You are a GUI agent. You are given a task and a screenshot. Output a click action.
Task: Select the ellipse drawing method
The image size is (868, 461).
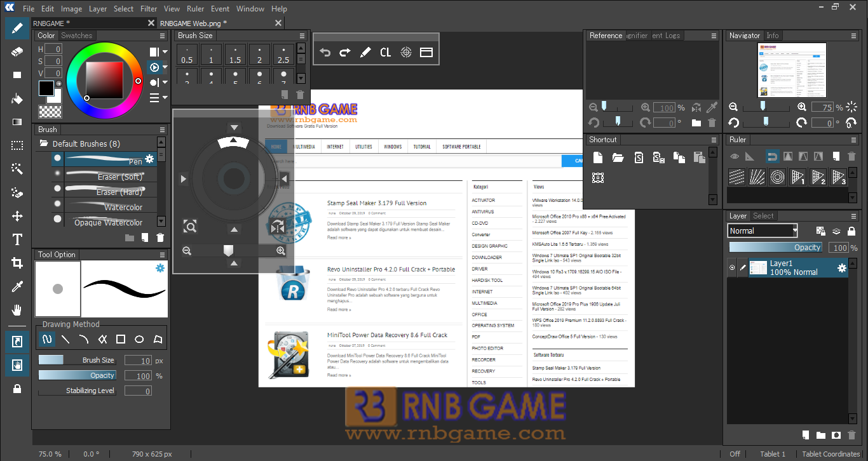[x=139, y=339]
